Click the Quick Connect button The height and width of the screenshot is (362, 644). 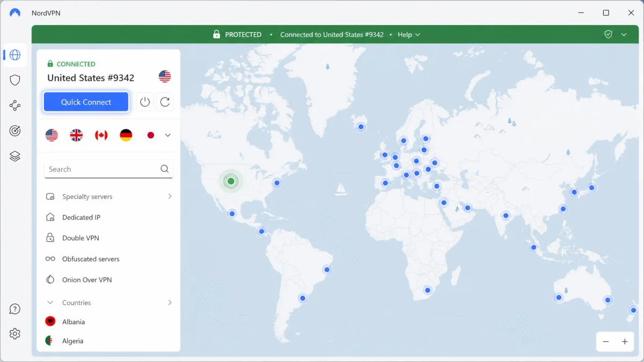pyautogui.click(x=86, y=102)
